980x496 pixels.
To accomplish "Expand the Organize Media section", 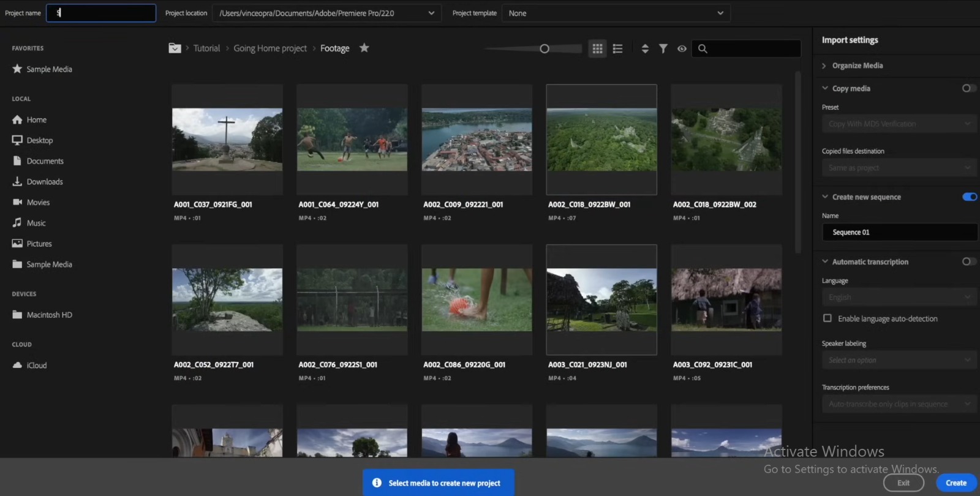I will (824, 66).
